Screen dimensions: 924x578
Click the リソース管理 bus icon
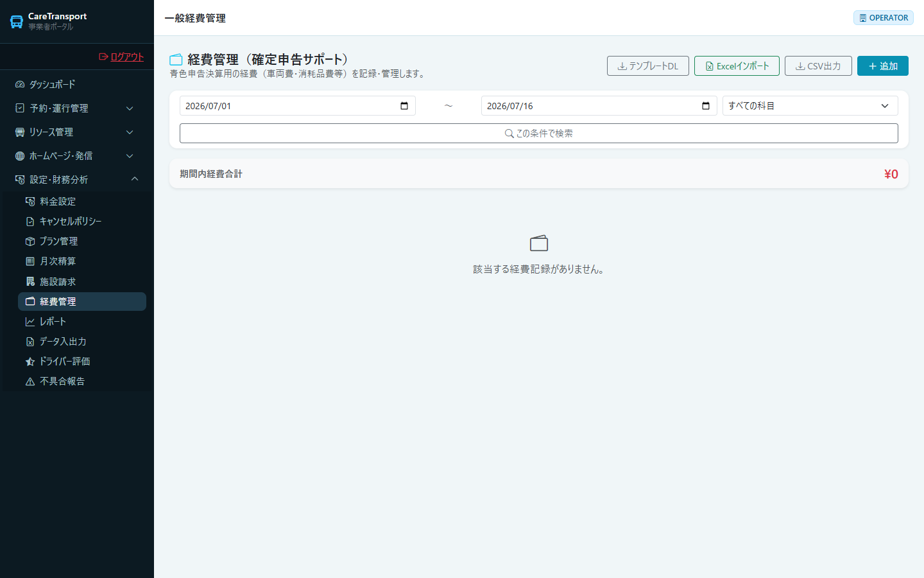(x=20, y=132)
